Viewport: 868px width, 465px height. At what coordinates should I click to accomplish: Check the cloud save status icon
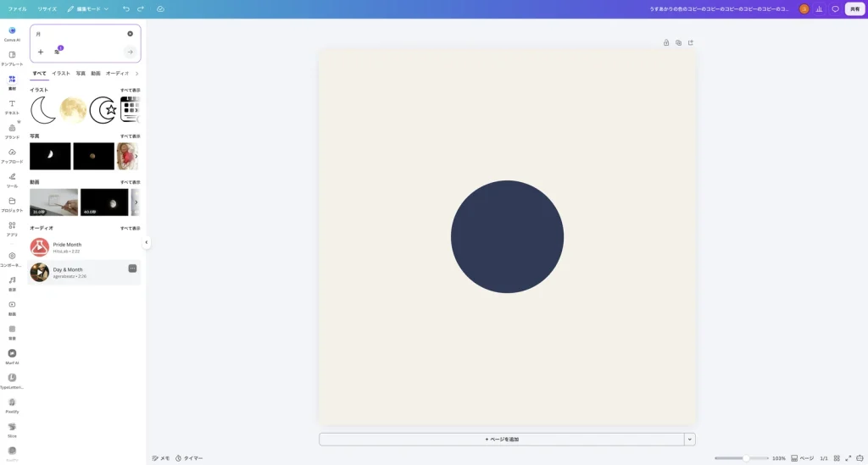(x=160, y=8)
